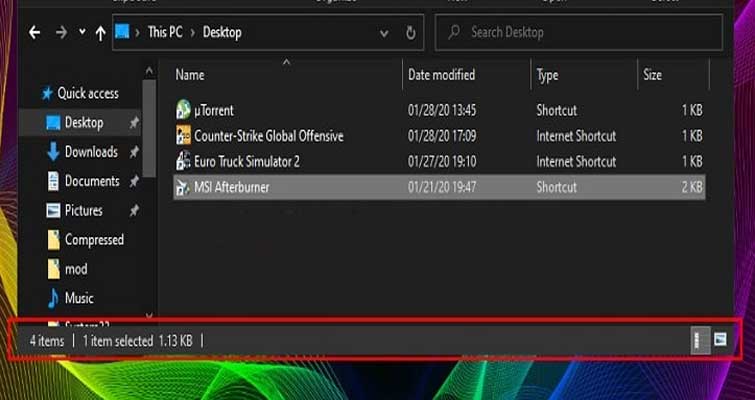Switch to Large icons view in status bar

coord(720,340)
